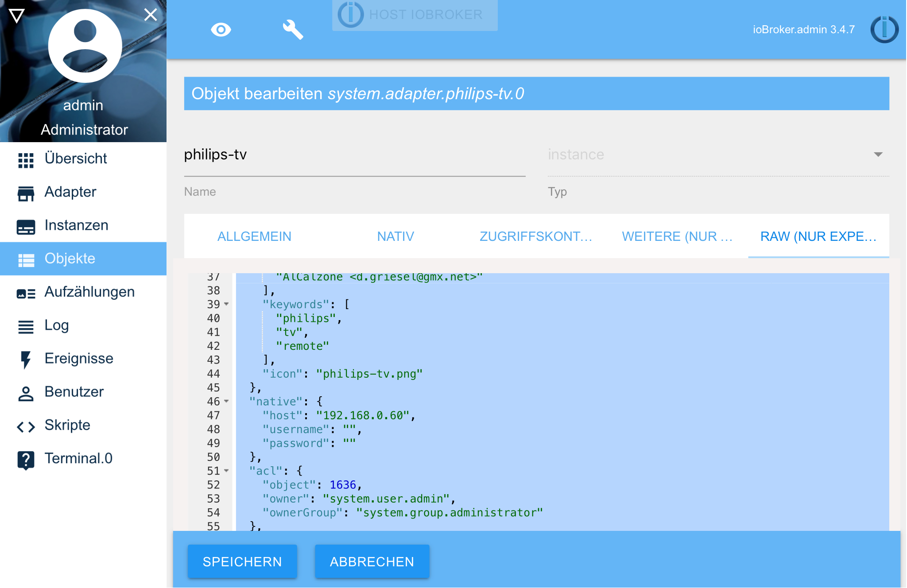Open Skripte in sidebar
This screenshot has width=907, height=588.
pyautogui.click(x=83, y=425)
